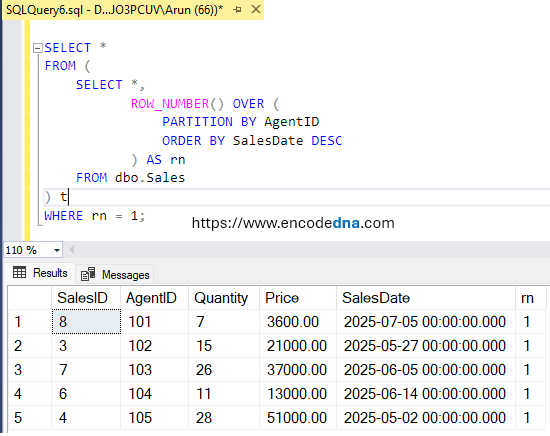
Task: Select row header 4 in results
Action: tap(30, 394)
